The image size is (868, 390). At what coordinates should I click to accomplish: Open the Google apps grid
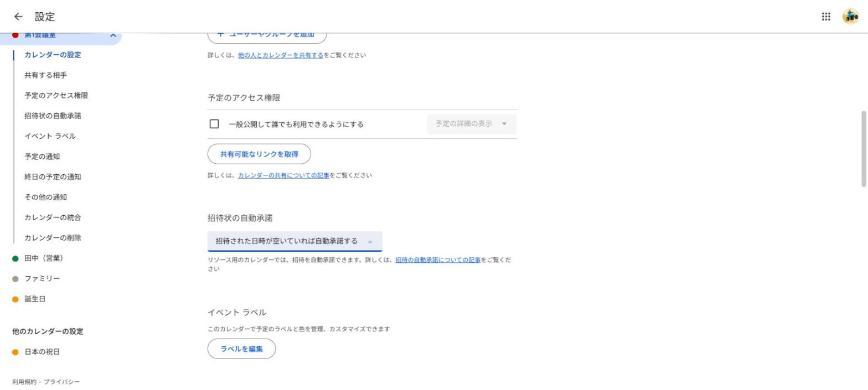point(826,17)
